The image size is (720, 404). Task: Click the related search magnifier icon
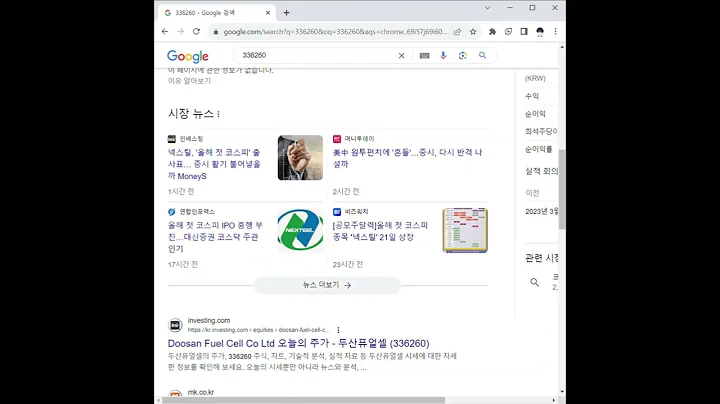534,282
